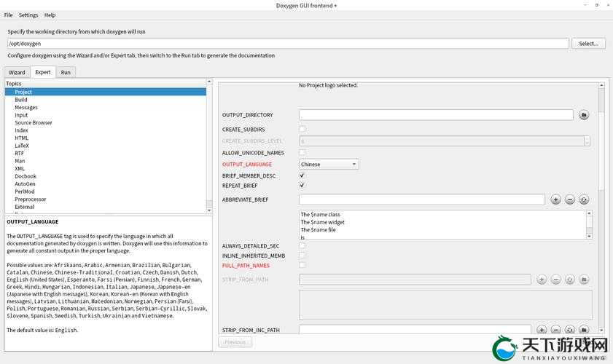Remove entry from ABBREVIATE_BRIEF list
The image size is (613, 364).
pos(569,199)
